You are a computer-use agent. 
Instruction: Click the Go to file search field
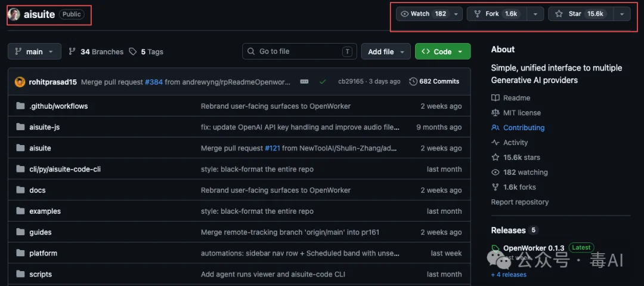point(299,51)
